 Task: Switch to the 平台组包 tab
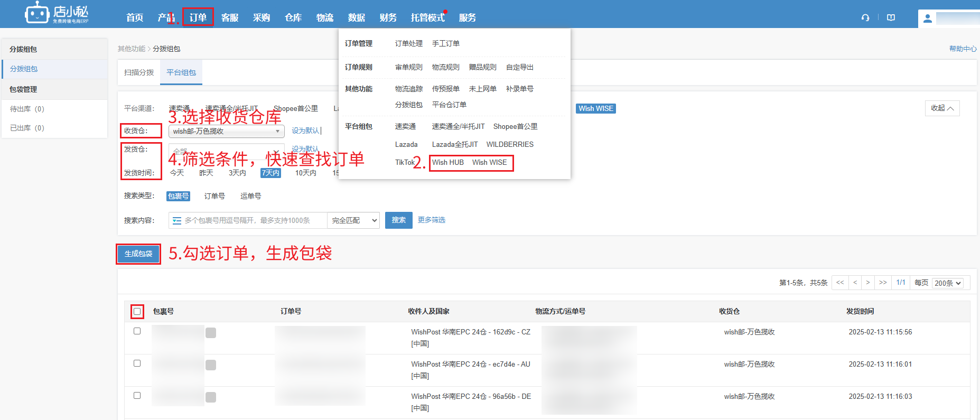181,72
